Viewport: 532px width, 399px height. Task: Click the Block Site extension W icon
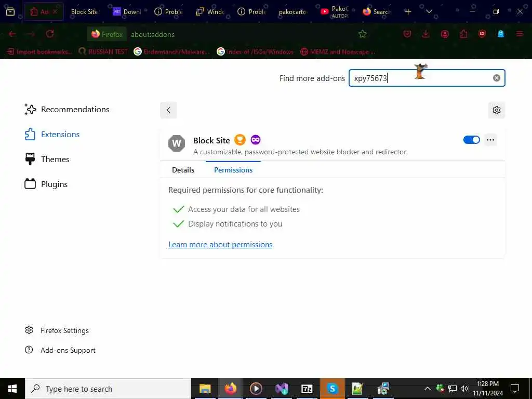177,143
